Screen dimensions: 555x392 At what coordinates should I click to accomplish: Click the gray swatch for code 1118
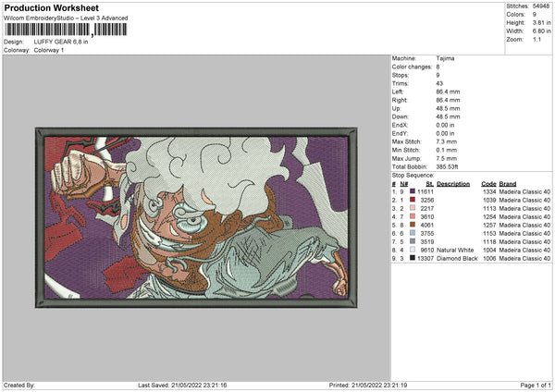pyautogui.click(x=413, y=241)
